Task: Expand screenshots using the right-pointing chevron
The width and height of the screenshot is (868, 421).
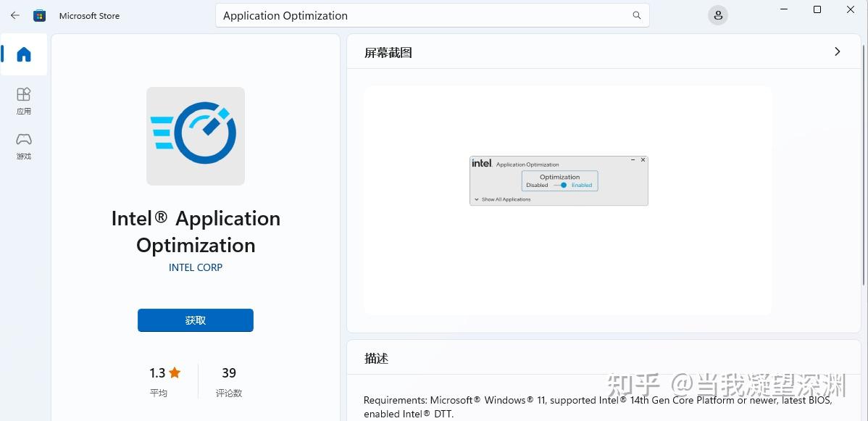Action: click(837, 51)
